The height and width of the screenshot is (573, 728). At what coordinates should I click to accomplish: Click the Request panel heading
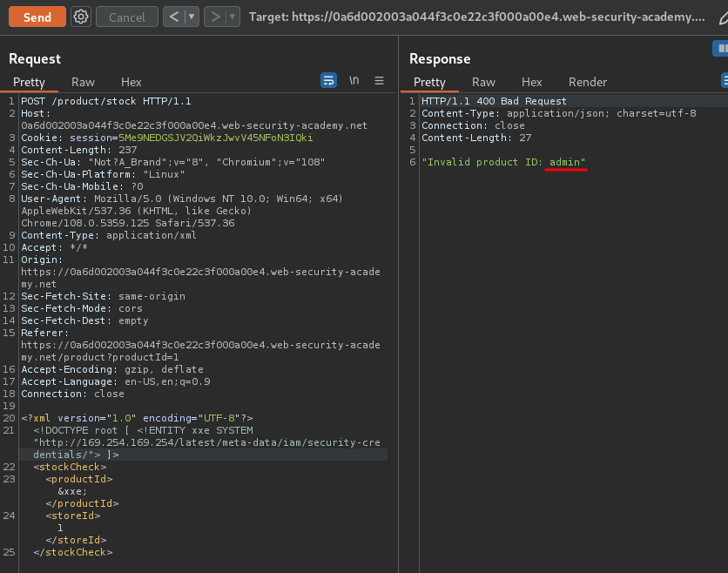point(35,59)
